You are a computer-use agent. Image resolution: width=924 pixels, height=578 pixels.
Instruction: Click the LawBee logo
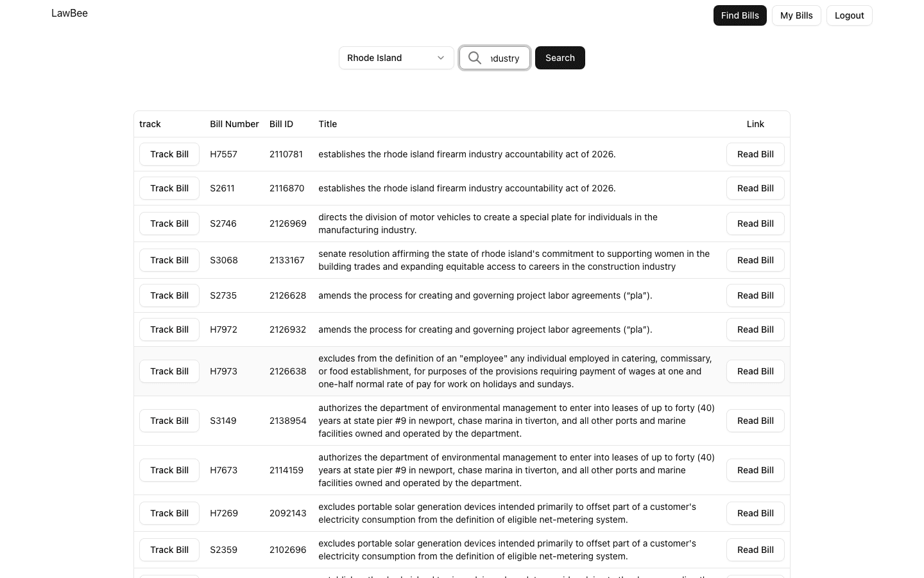[69, 13]
